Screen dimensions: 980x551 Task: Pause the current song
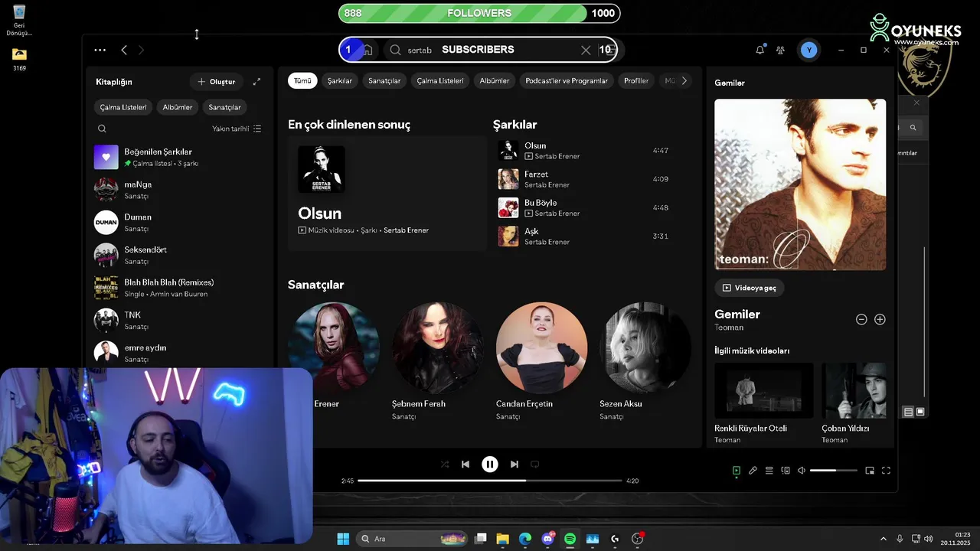[x=490, y=464]
